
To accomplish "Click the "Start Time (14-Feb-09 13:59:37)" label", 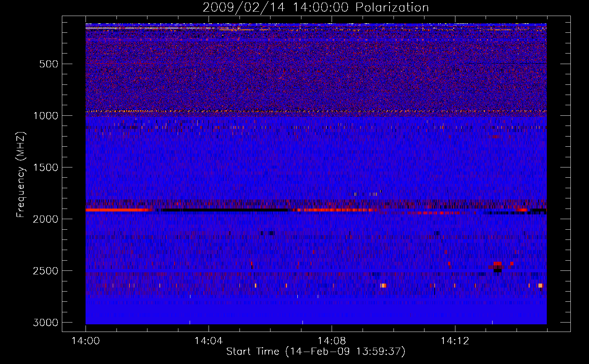I will point(316,352).
